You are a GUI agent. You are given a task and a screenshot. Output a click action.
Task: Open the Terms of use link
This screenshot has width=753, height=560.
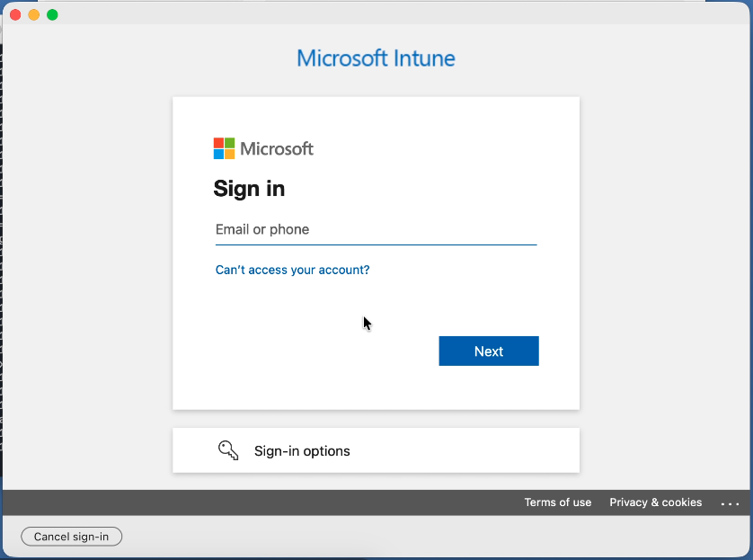click(x=558, y=502)
